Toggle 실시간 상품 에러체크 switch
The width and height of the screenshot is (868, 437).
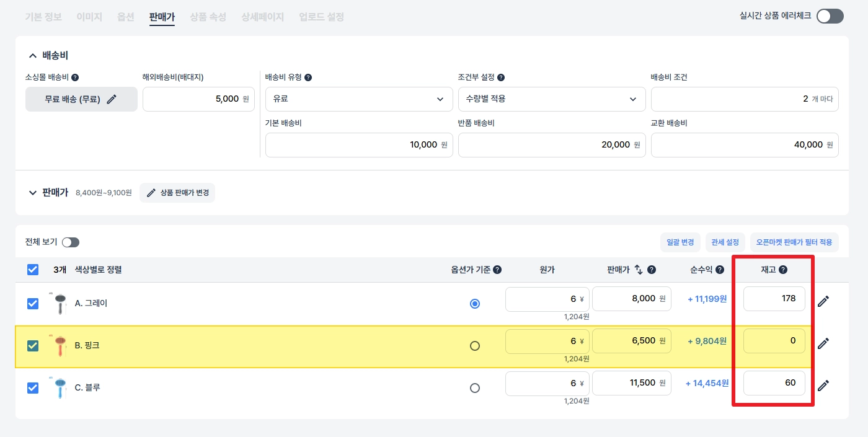[x=830, y=16]
